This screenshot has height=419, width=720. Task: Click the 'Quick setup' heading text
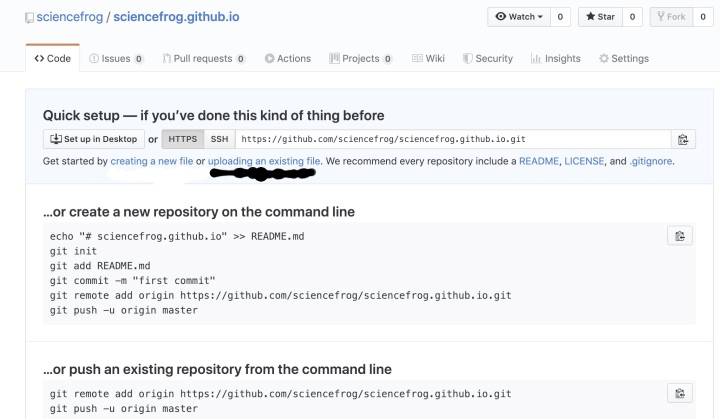coord(214,115)
